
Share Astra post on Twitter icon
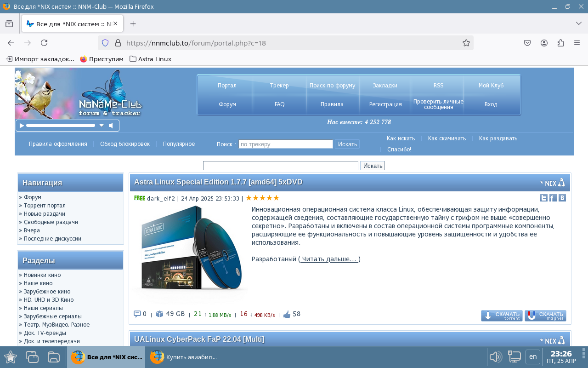(544, 198)
